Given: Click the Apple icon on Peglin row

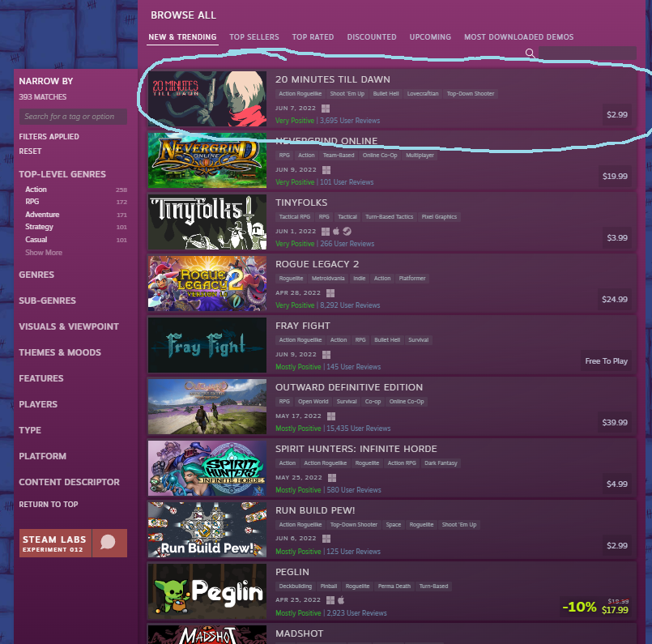Looking at the screenshot, I should click(341, 600).
